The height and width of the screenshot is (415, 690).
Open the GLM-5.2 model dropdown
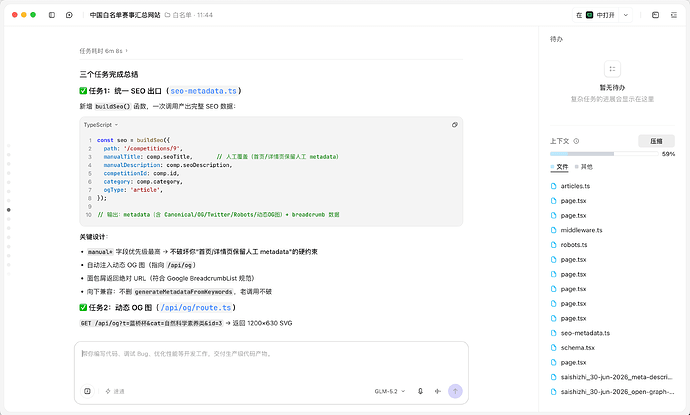point(390,391)
